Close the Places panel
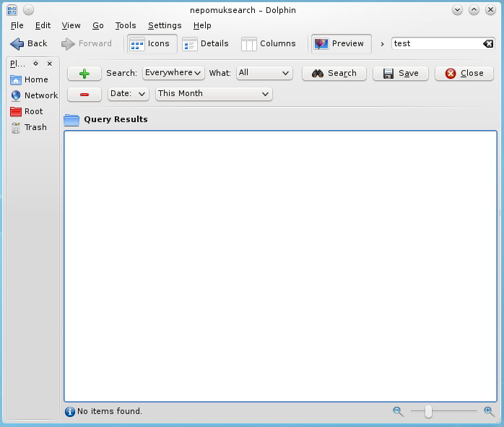This screenshot has height=427, width=504. [50, 64]
